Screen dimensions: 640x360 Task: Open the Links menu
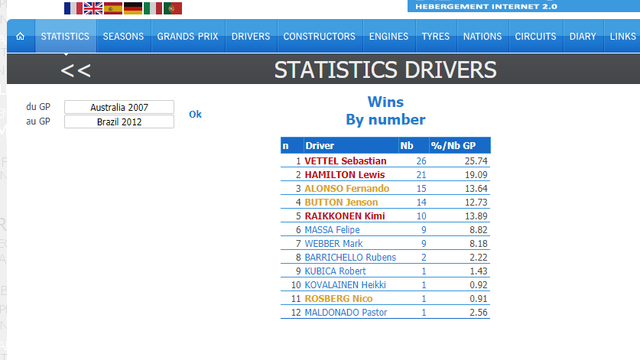point(622,36)
